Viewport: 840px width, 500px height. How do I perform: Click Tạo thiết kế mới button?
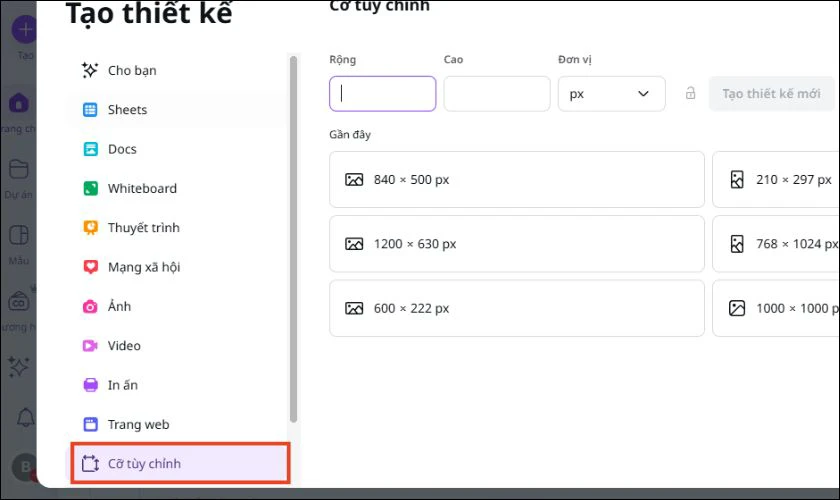click(x=771, y=94)
